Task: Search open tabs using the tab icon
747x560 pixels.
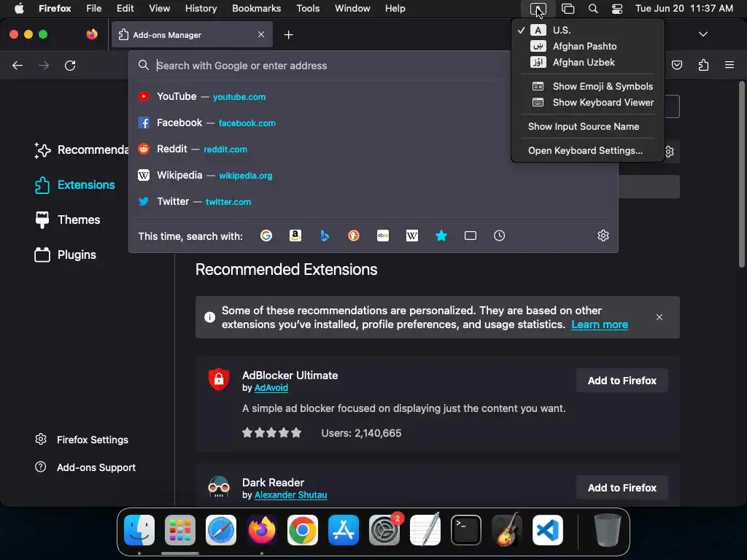Action: [471, 236]
